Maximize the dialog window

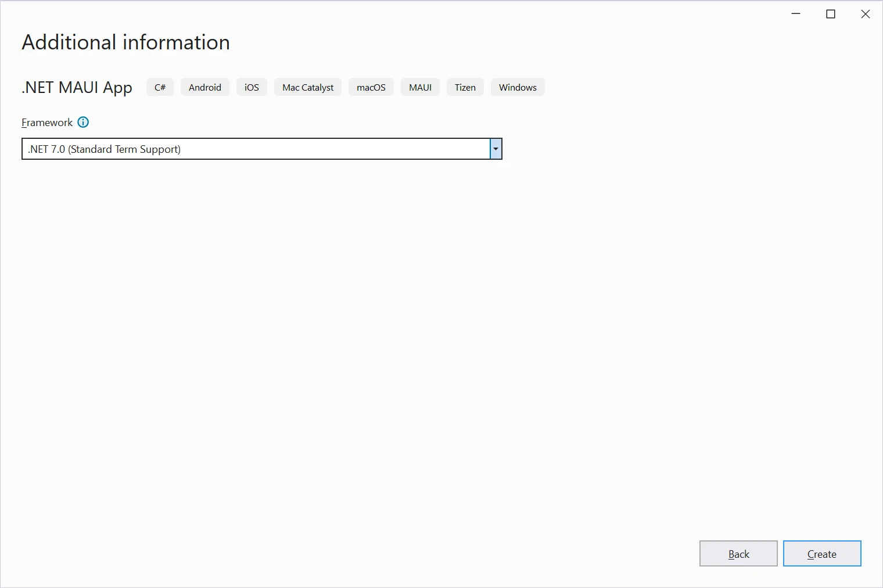tap(831, 14)
